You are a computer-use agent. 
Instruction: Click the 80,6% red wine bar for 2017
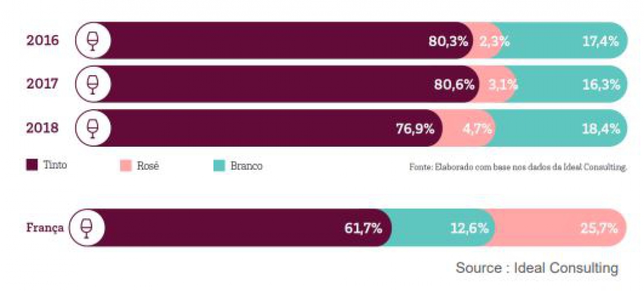pyautogui.click(x=286, y=84)
